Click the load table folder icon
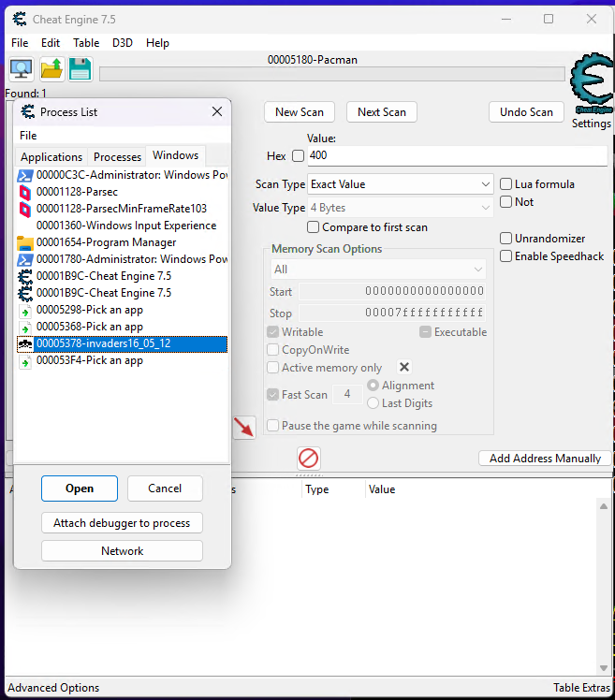This screenshot has width=615, height=700. 51,69
